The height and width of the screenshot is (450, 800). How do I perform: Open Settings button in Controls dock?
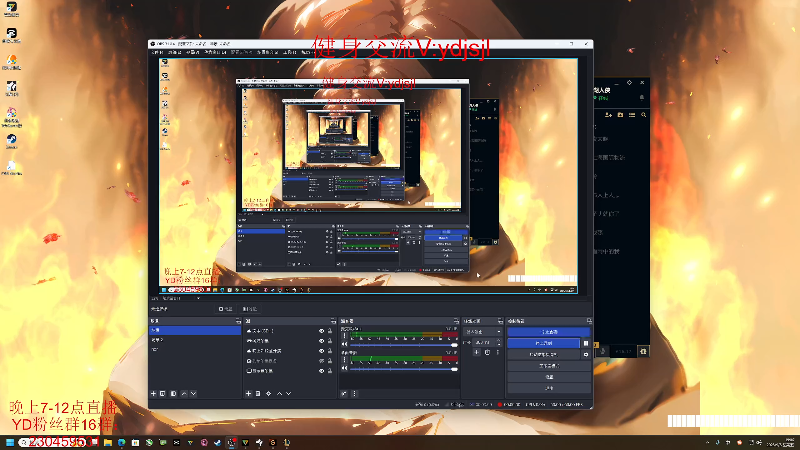pyautogui.click(x=549, y=377)
